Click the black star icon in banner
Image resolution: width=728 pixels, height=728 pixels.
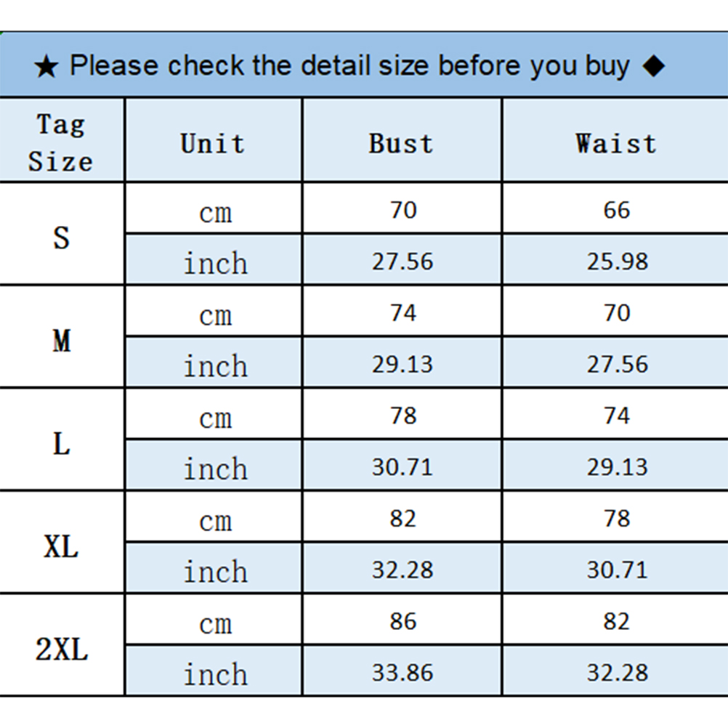(x=46, y=68)
